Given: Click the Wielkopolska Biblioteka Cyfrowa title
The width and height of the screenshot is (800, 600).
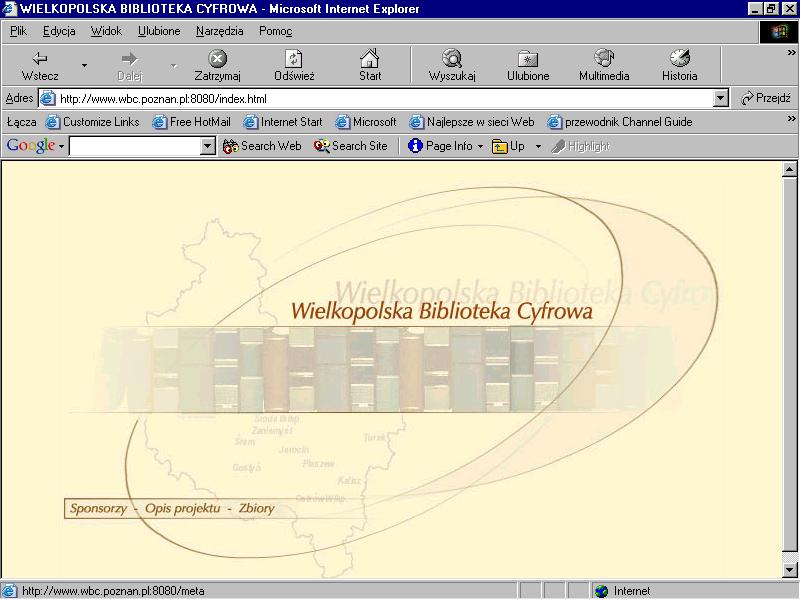Looking at the screenshot, I should [442, 311].
